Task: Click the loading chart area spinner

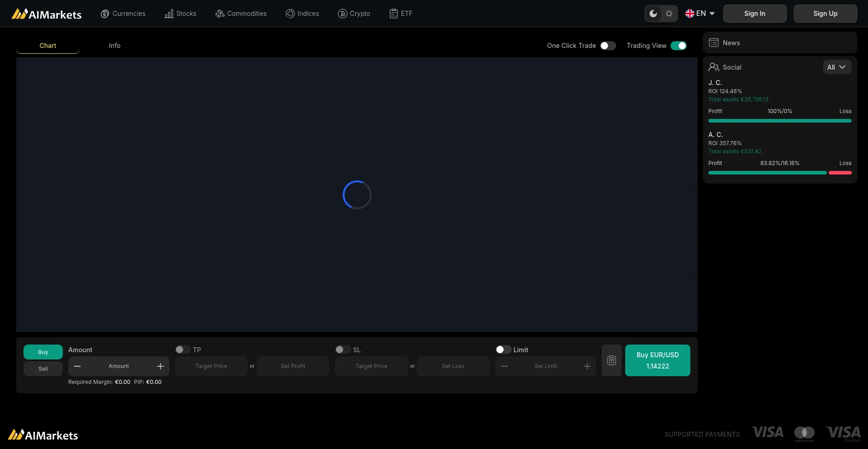Action: tap(357, 195)
